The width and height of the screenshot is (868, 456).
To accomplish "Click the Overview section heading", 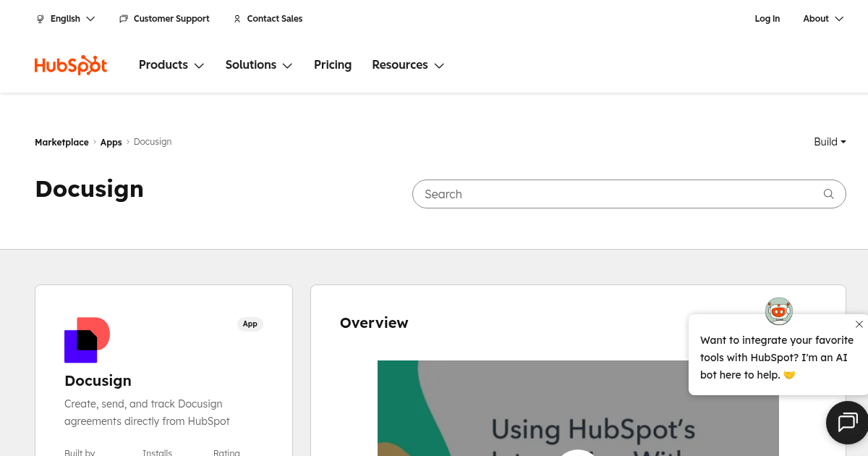I will click(x=374, y=323).
